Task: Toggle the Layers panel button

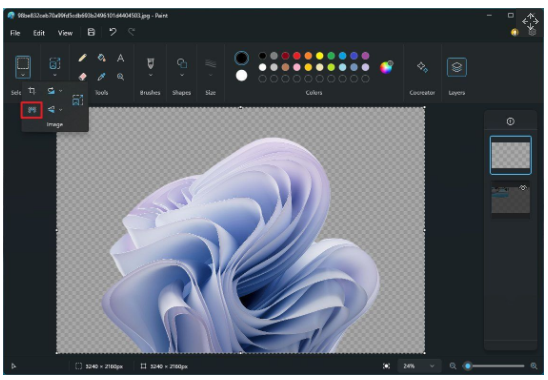Action: (x=457, y=67)
